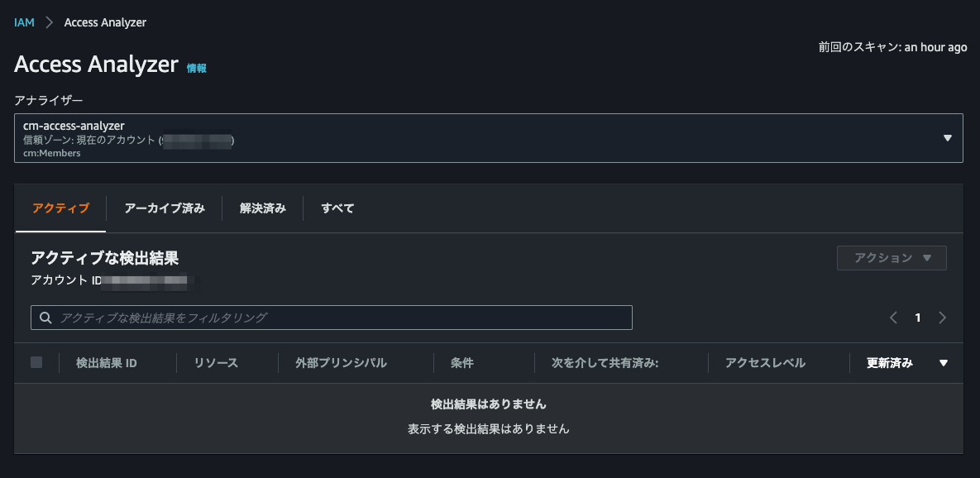Switch to the アーカイブ済み tab
This screenshot has height=478, width=980.
pyautogui.click(x=165, y=208)
